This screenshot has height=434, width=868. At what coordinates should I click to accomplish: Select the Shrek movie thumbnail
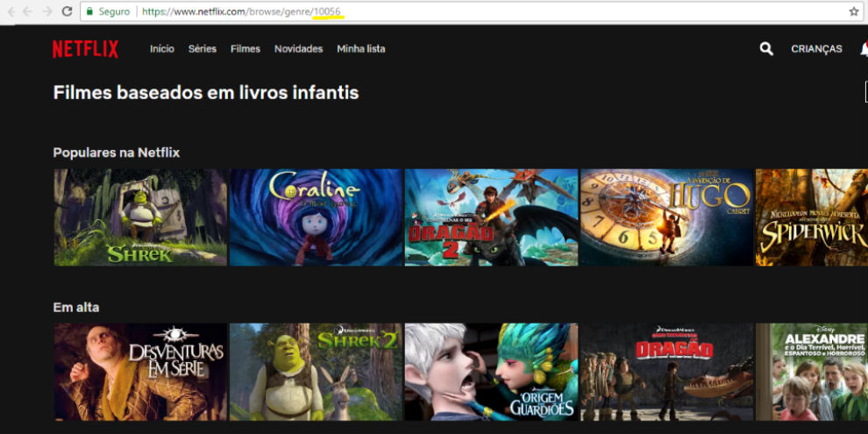pyautogui.click(x=140, y=217)
